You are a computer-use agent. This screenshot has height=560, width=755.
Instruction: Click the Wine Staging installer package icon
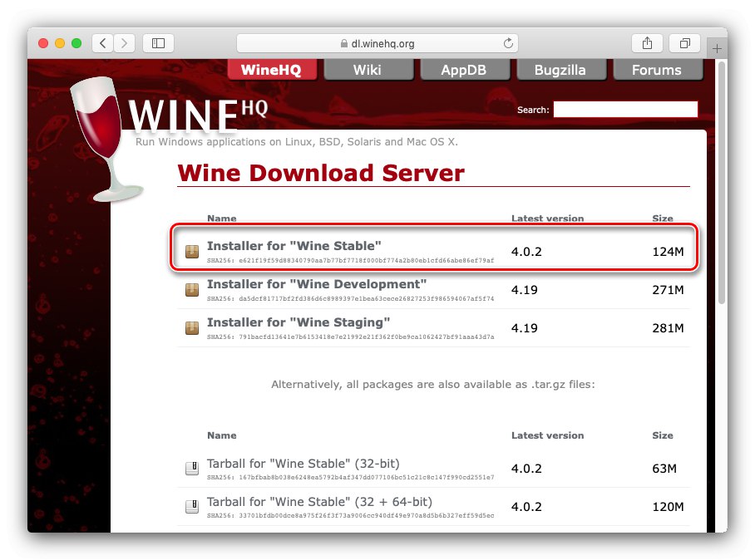192,328
